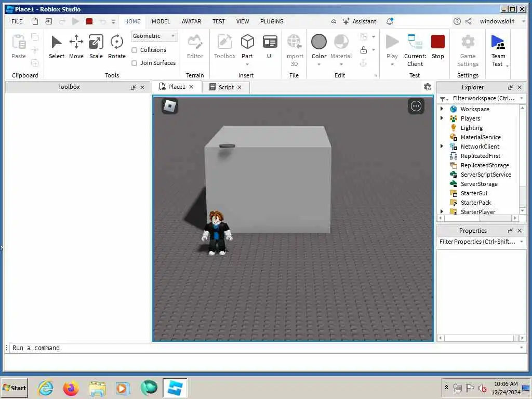Click the anchor icon in Edit group
The image size is (532, 399).
point(363,63)
